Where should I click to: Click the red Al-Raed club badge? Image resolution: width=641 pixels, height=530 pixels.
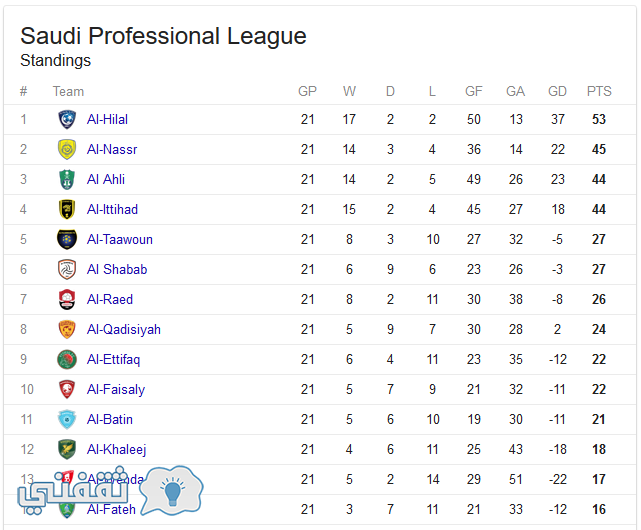tap(67, 299)
